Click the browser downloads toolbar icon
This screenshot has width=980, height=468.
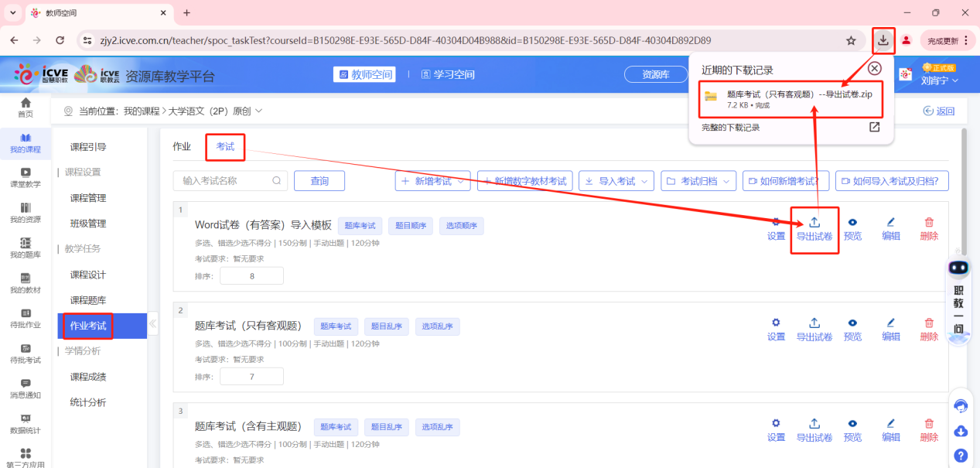883,40
